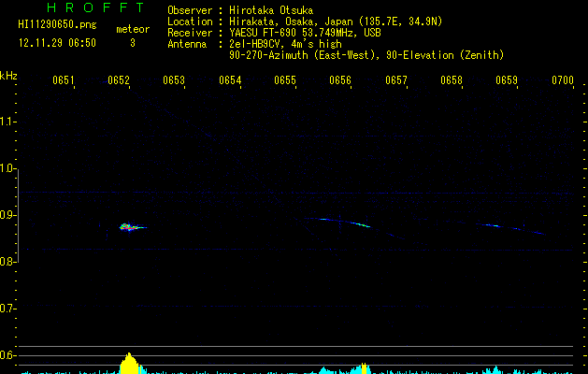Viewport: 588px width, 374px height.
Task: Click the 0.7 kHz frequency label
Action: point(7,309)
